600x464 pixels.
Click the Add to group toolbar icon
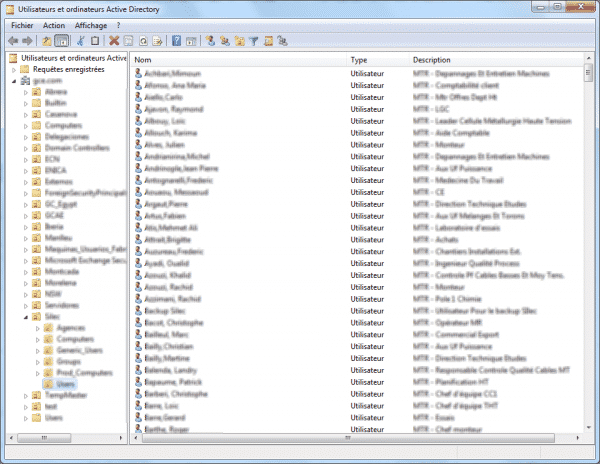[x=282, y=41]
